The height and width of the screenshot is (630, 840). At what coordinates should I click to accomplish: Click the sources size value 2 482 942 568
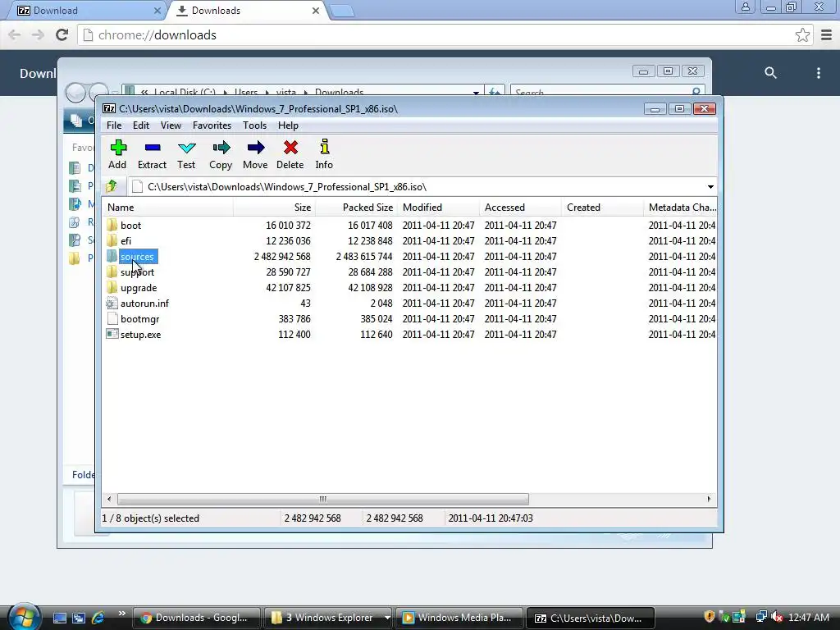point(282,256)
